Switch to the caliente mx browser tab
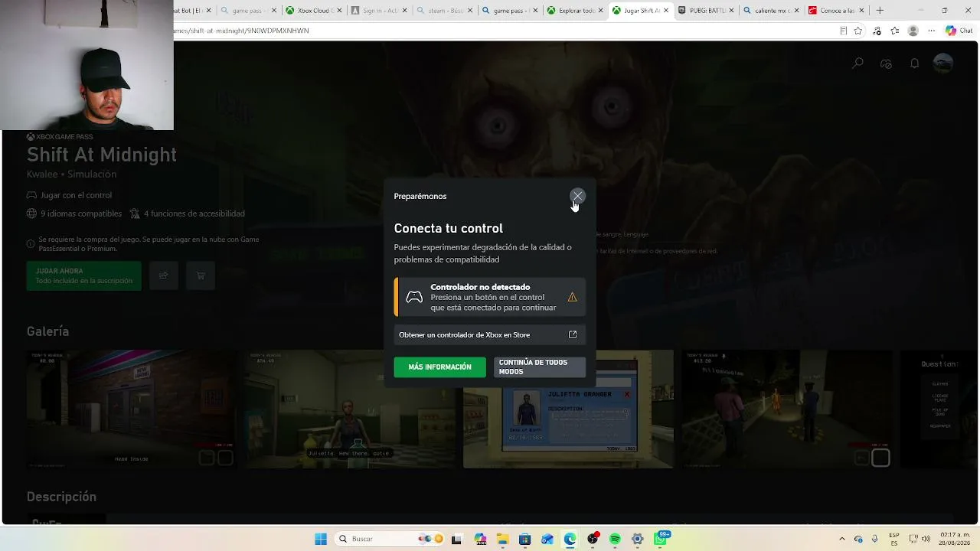 pos(772,11)
